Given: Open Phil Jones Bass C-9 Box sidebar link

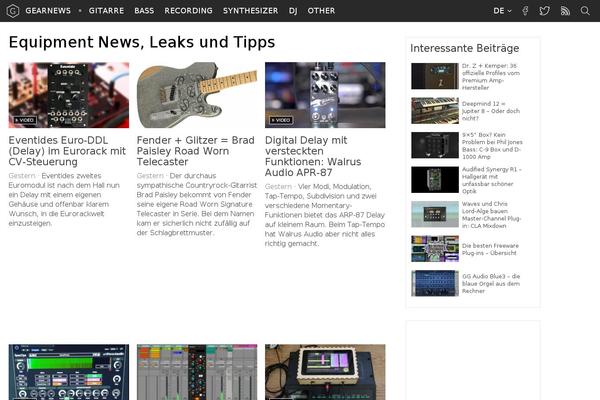Looking at the screenshot, I should [492, 146].
